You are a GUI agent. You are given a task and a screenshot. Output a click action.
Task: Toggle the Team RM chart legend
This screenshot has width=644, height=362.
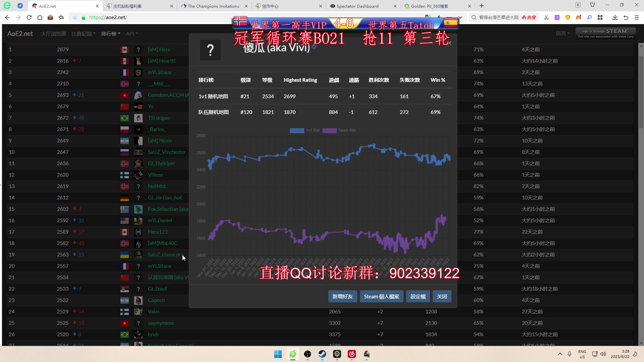tap(339, 130)
